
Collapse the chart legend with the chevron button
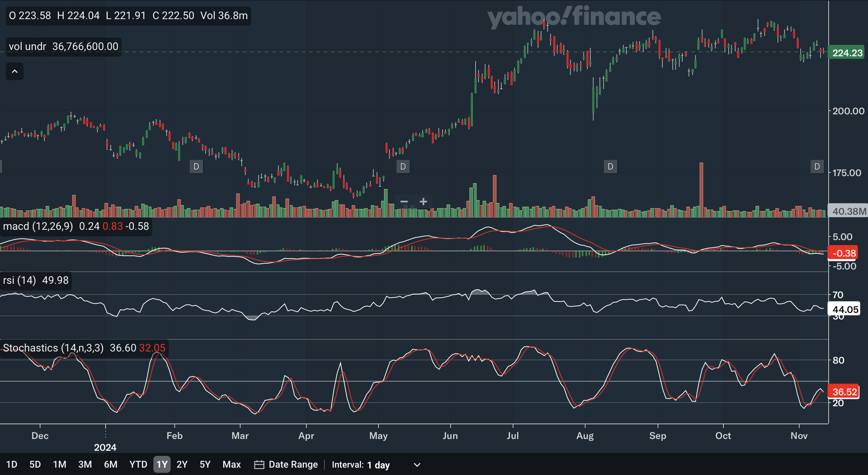pyautogui.click(x=15, y=71)
